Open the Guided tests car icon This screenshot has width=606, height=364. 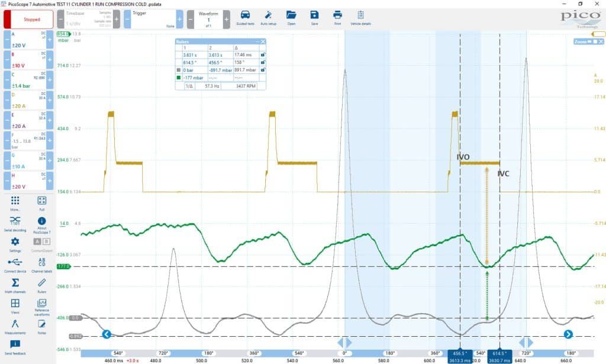point(245,18)
